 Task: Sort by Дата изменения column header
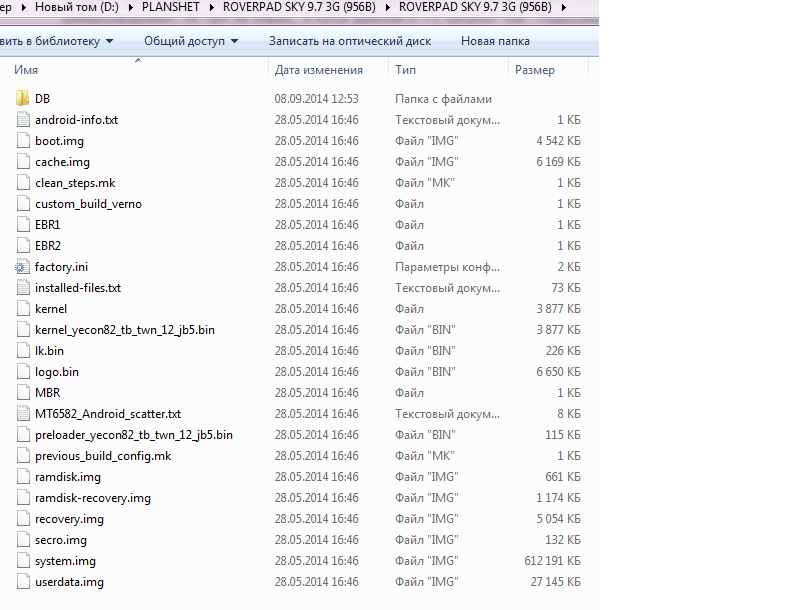[318, 70]
